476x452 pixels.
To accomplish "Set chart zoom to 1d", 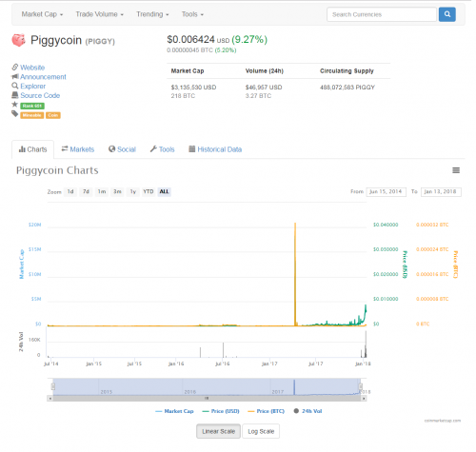I will 70,191.
